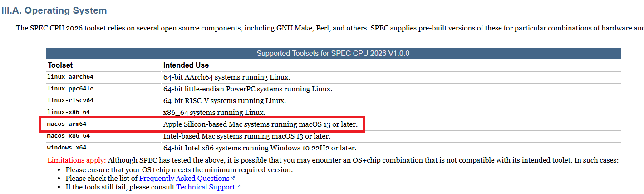Click the Toolset column header
644x194 pixels.
60,65
